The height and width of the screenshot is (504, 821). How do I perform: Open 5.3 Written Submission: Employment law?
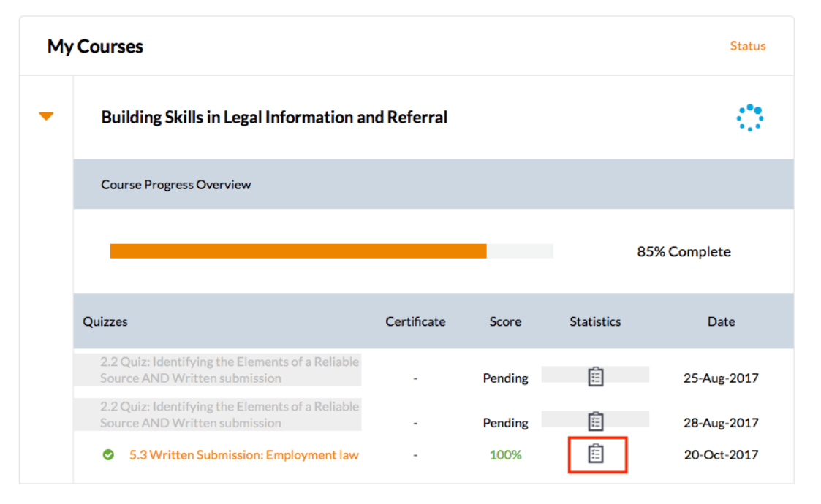click(243, 455)
